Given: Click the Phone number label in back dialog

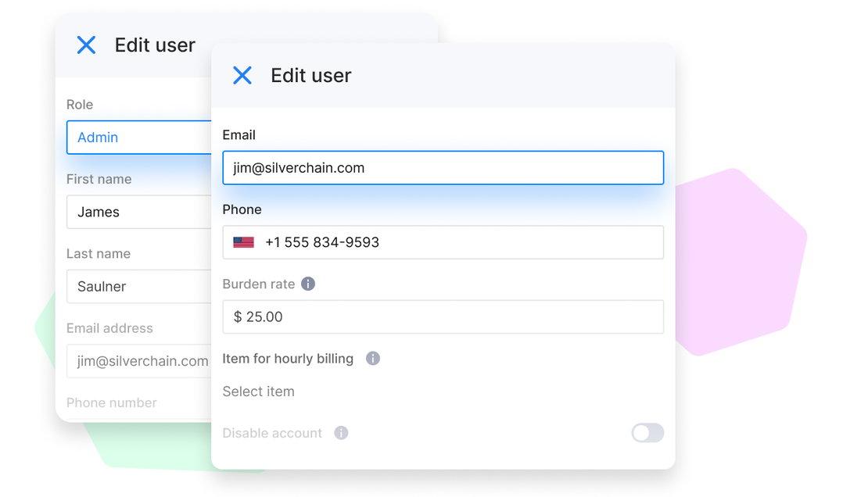Looking at the screenshot, I should coord(112,402).
